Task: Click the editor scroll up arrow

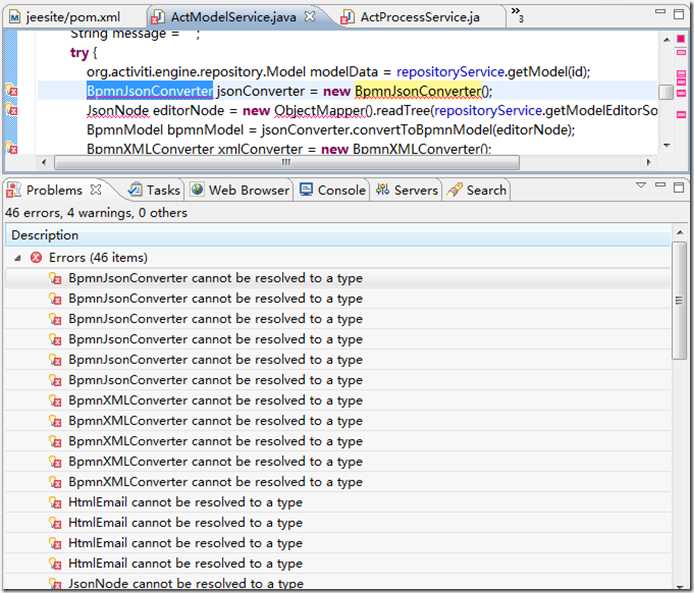Action: click(667, 40)
